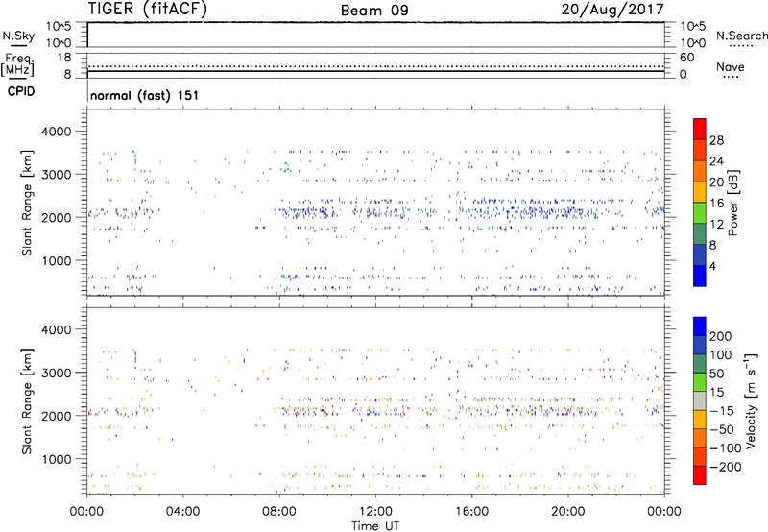Select the 'normal (fast) 151' CPID text

[x=145, y=95]
